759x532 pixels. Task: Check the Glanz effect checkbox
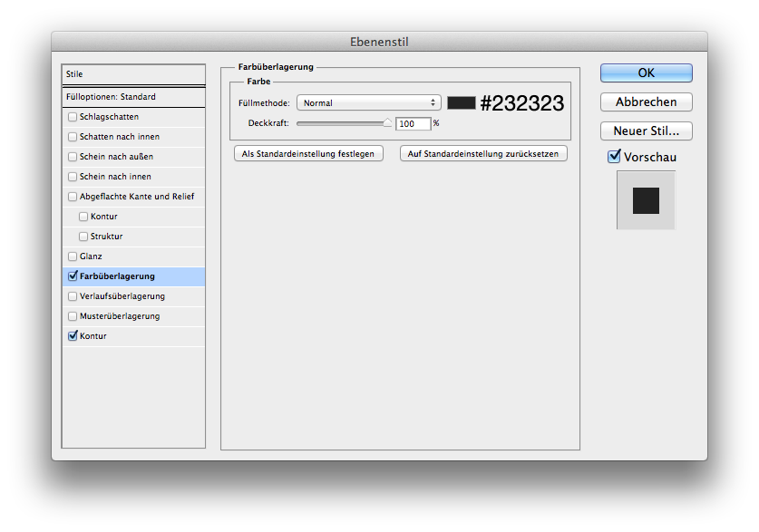[x=73, y=256]
